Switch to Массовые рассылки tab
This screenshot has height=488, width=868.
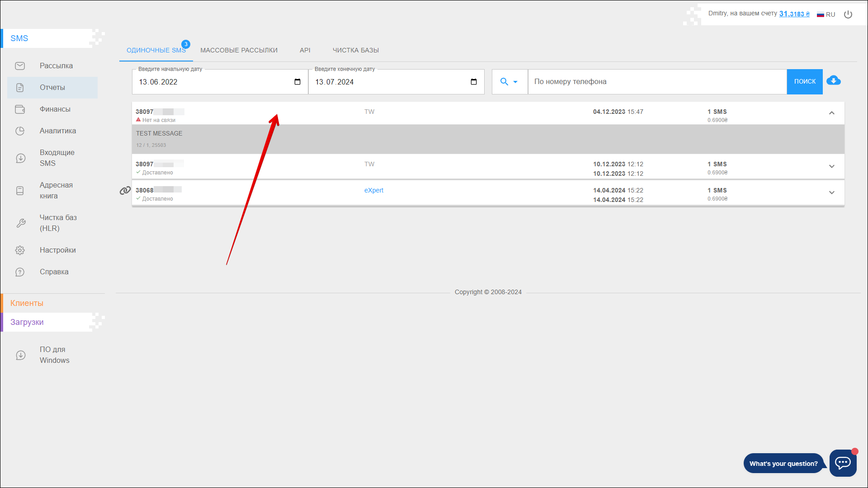[x=239, y=50]
